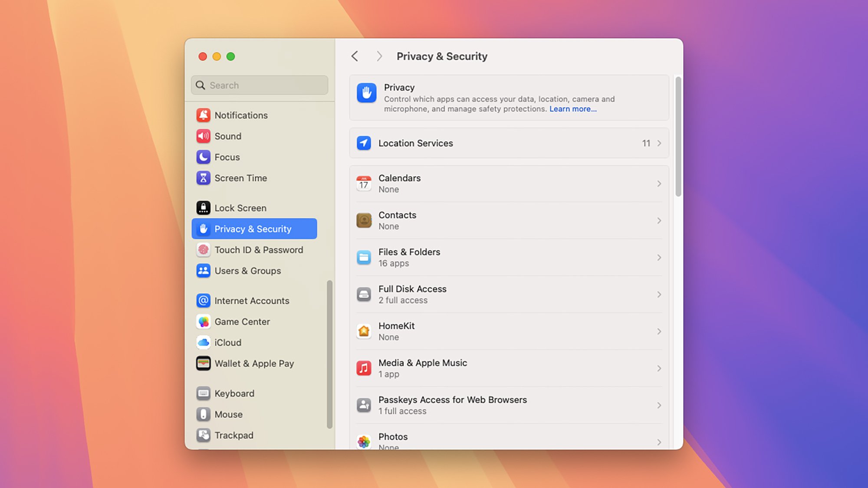Viewport: 868px width, 488px height.
Task: Click the iCloud cloud icon
Action: 203,342
